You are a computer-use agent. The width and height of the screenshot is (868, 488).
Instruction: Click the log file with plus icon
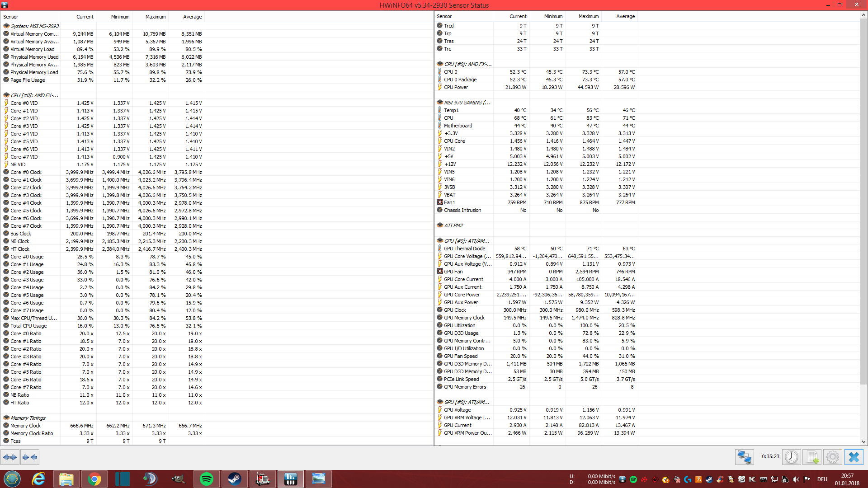812,457
